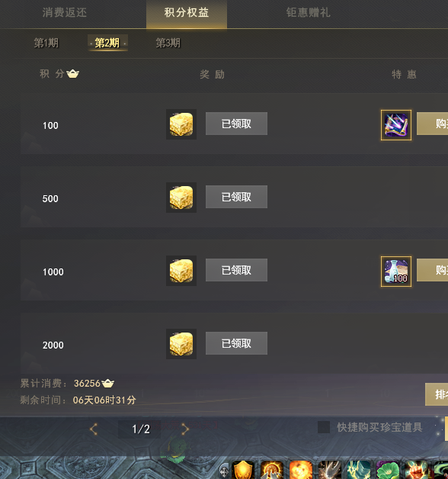
Task: Click the 已领取 button for 2000 points
Action: pyautogui.click(x=236, y=343)
